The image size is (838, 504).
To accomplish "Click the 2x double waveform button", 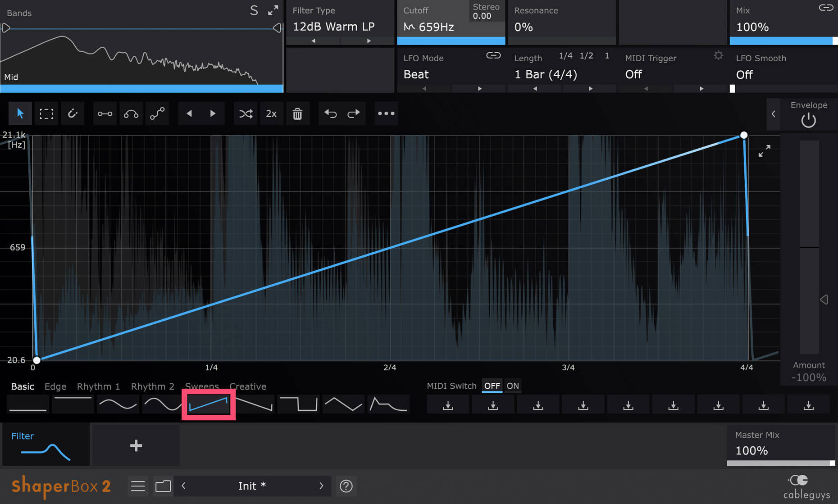I will pyautogui.click(x=271, y=114).
